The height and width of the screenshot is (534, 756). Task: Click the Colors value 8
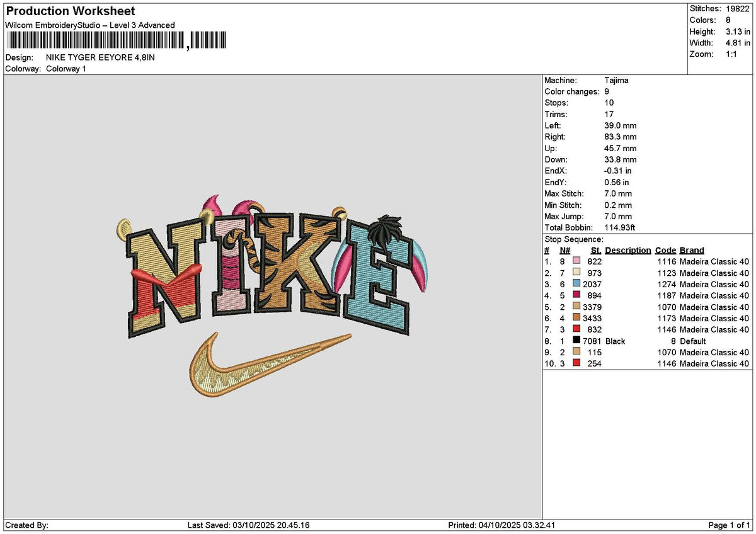coord(728,20)
